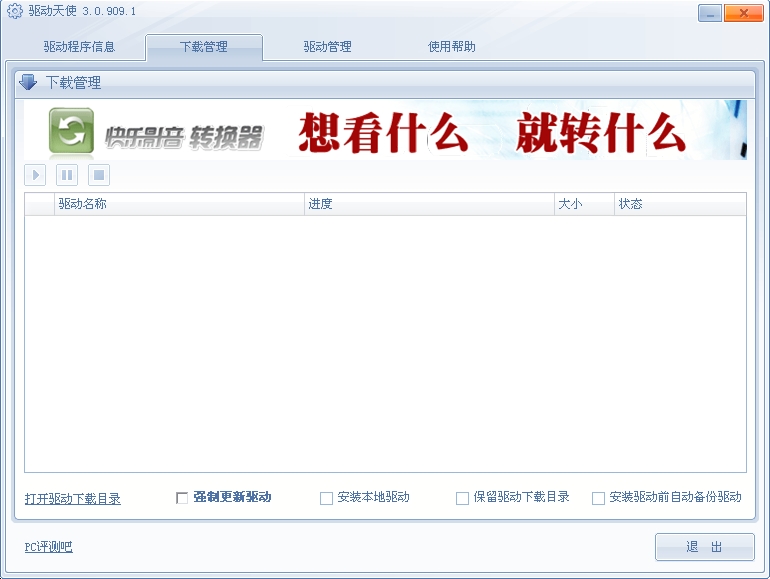This screenshot has height=579, width=770.
Task: Click the green converter logo in banner
Action: pos(72,131)
